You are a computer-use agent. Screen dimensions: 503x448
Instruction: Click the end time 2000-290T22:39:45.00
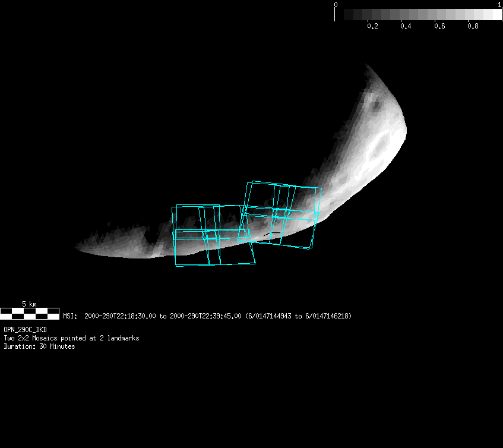point(205,316)
